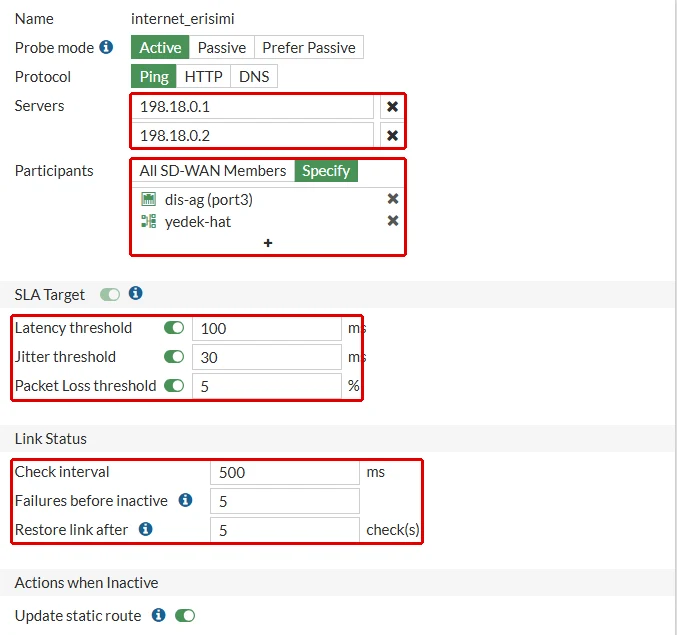The width and height of the screenshot is (677, 635).
Task: Remove dis-ag (port3) participant
Action: click(x=392, y=199)
